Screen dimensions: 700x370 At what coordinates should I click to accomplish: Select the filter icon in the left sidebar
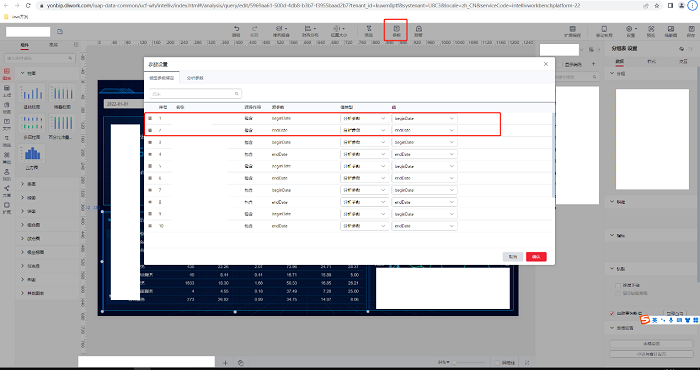[x=7, y=138]
